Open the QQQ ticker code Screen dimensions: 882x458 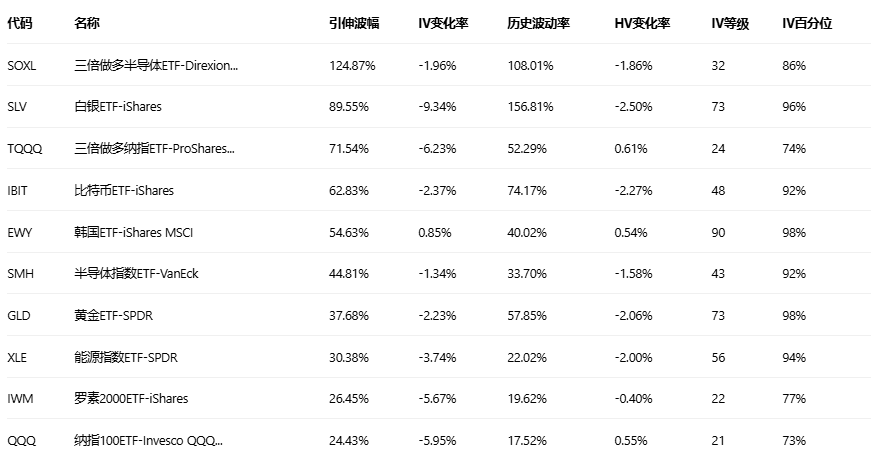21,441
